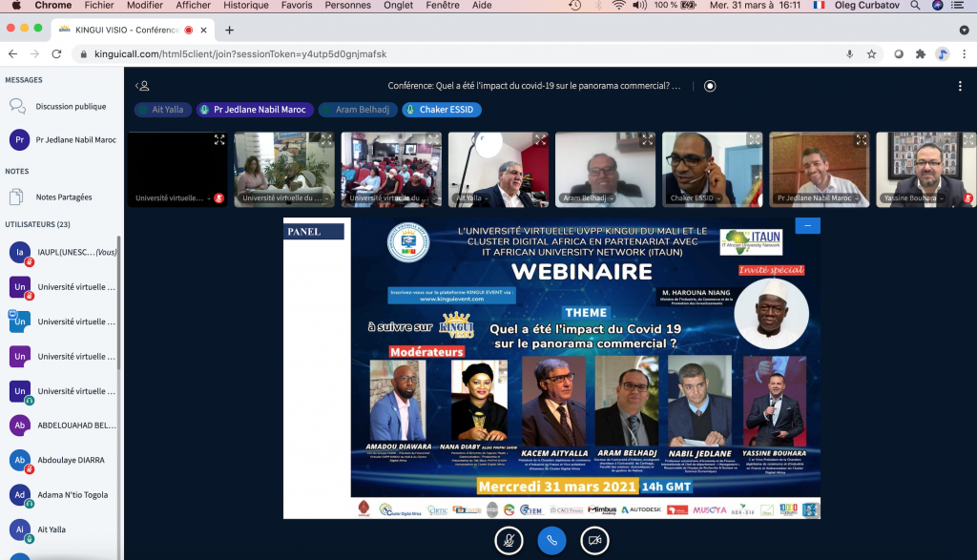Make the black webcam tile fullscreen

(x=219, y=140)
